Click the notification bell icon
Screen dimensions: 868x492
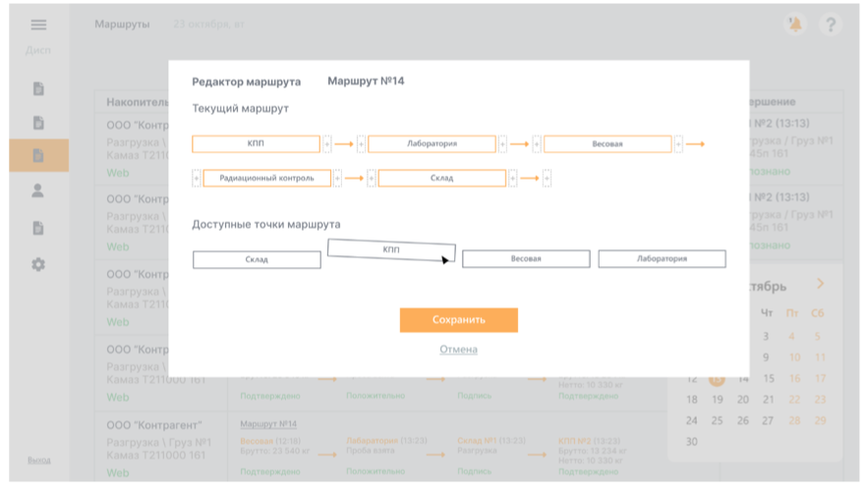795,24
